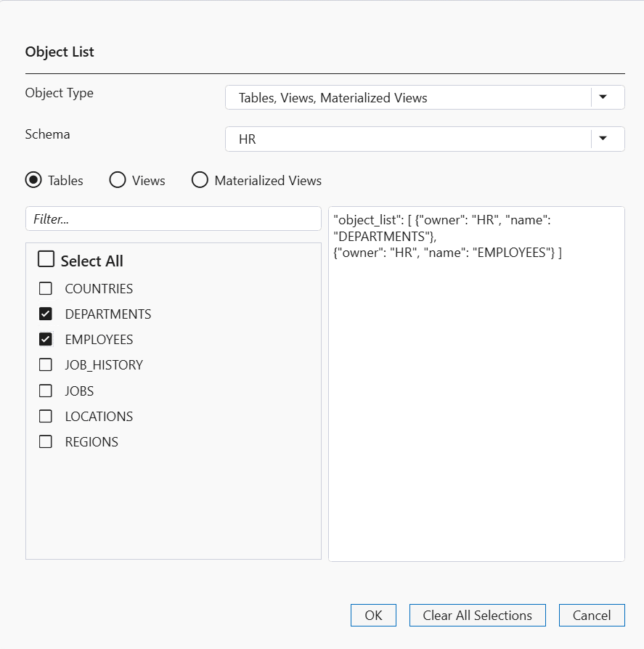Uncheck the DEPARTMENTS table
Image resolution: width=644 pixels, height=649 pixels.
(x=46, y=314)
